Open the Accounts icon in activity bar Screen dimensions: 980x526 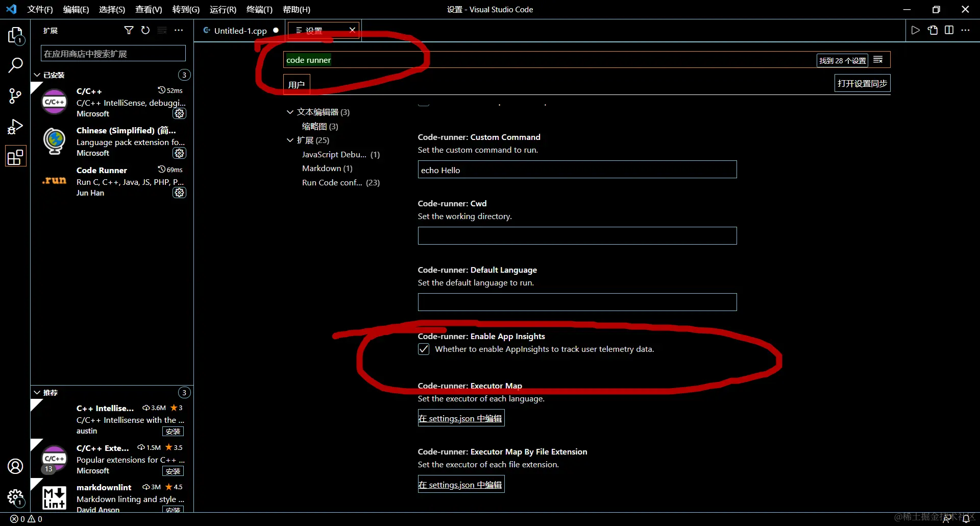coord(15,466)
